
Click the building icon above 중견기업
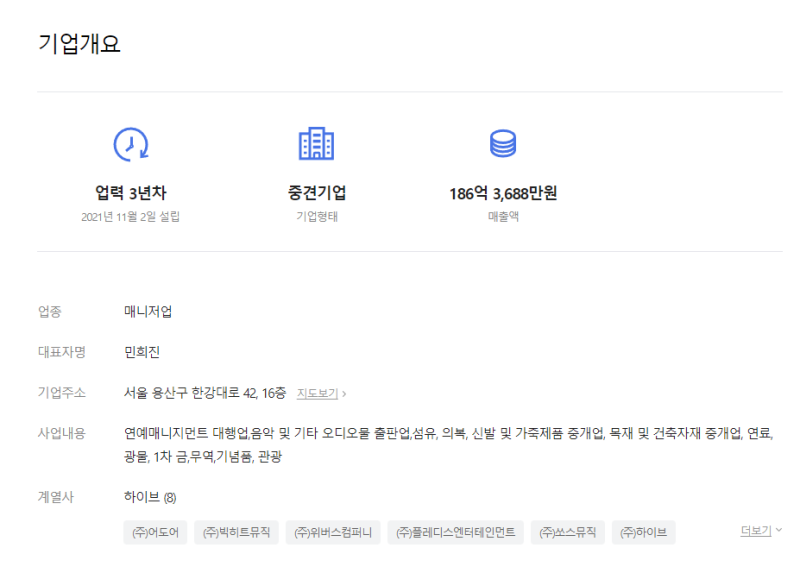pos(317,145)
